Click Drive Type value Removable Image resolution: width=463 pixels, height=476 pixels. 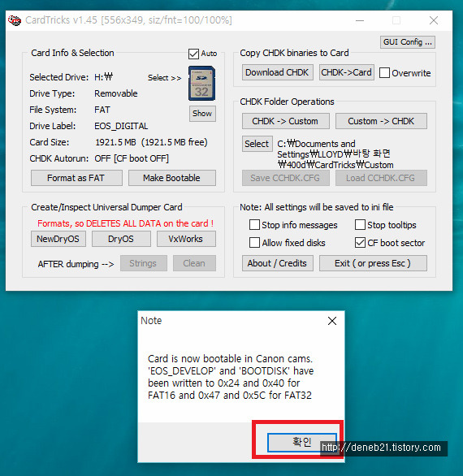(115, 93)
